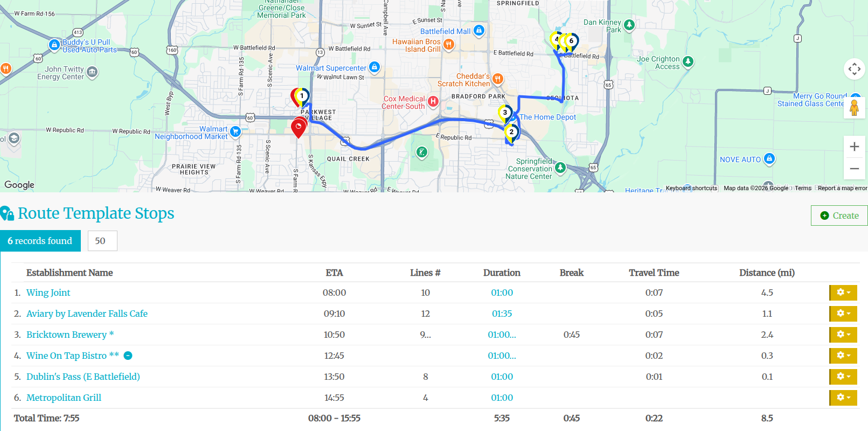This screenshot has height=431, width=868.
Task: Open the map Terms link
Action: (x=803, y=188)
